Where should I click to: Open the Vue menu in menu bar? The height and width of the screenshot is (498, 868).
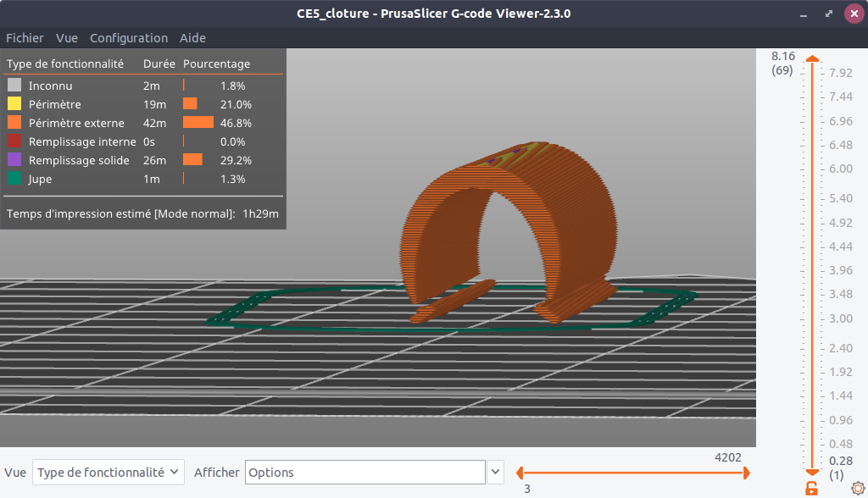click(x=67, y=38)
